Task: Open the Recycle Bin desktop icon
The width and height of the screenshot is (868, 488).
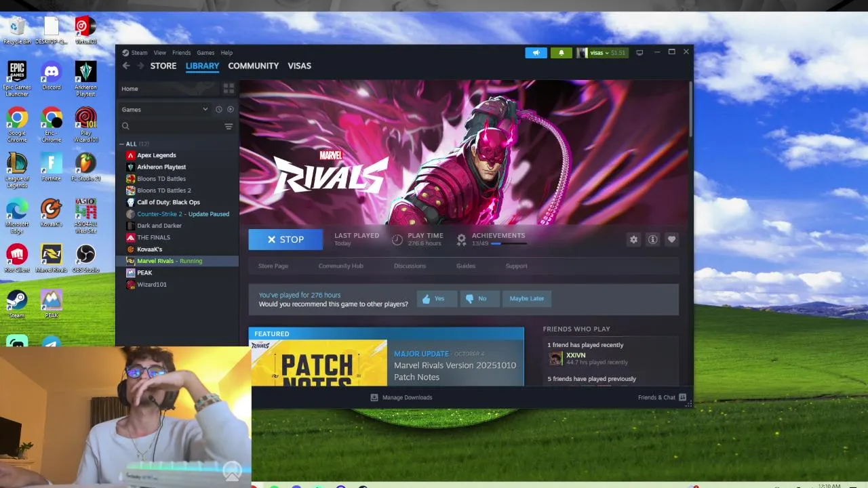Action: pyautogui.click(x=17, y=30)
